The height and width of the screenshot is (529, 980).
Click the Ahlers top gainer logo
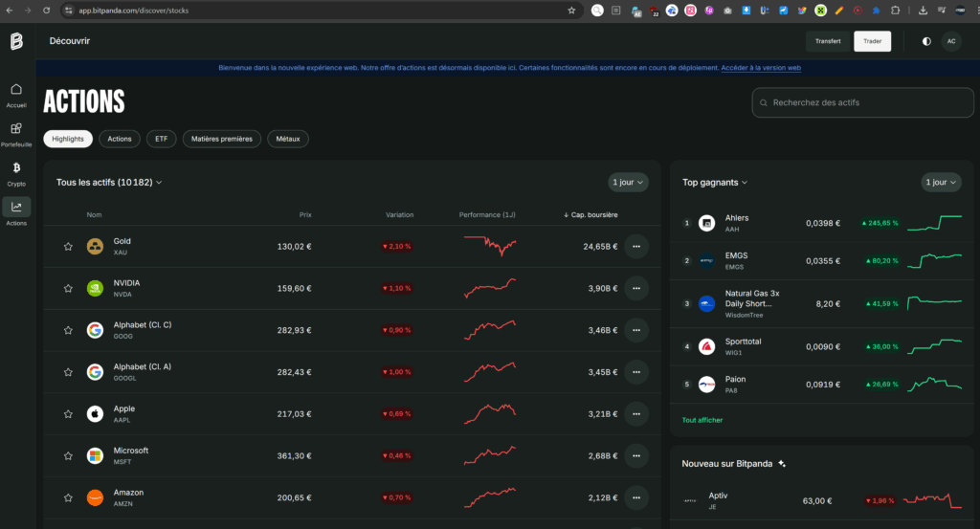tap(706, 223)
